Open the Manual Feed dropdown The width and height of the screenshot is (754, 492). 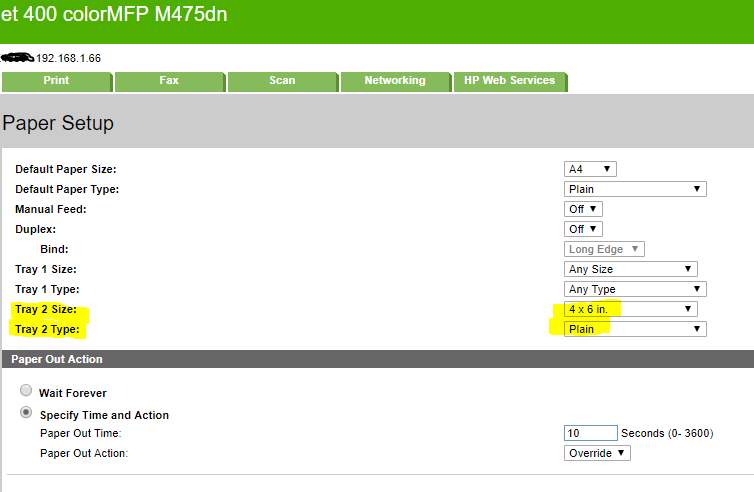(x=583, y=209)
